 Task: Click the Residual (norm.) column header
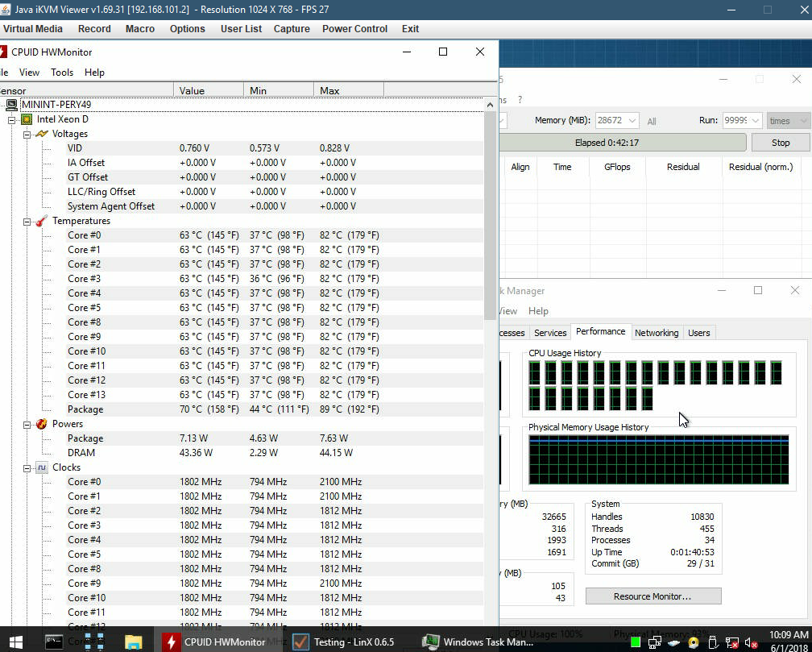click(760, 167)
